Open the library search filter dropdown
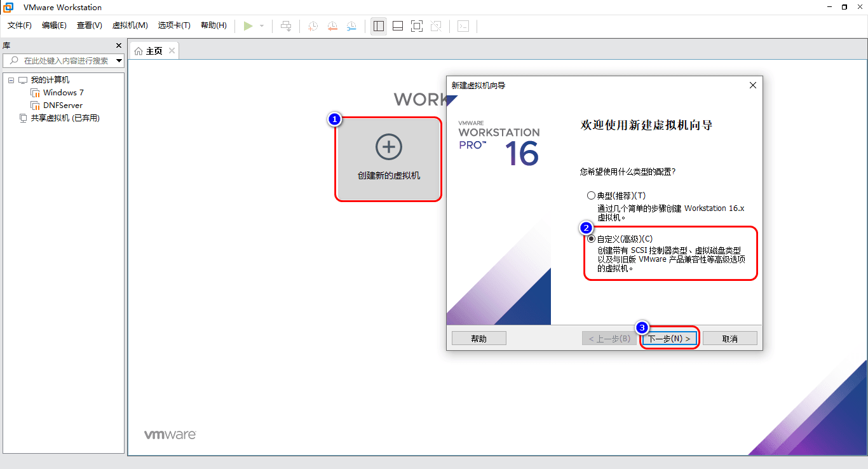The image size is (868, 469). click(119, 61)
